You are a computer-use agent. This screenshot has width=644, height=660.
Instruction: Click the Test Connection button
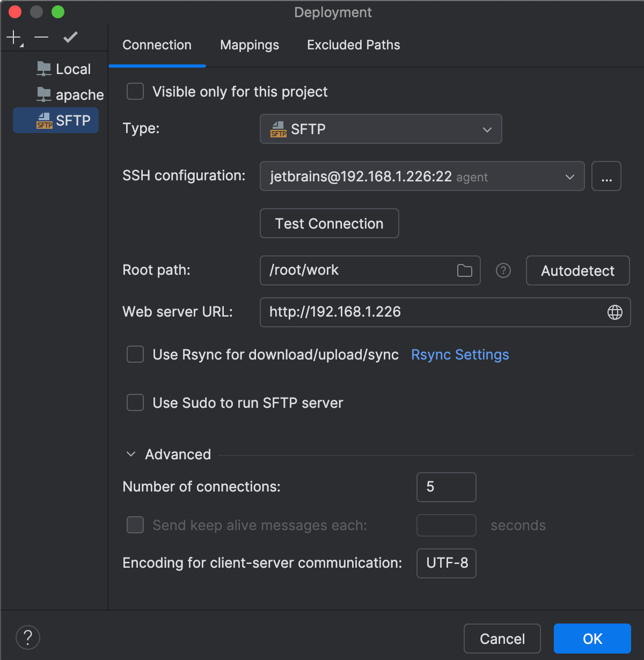pyautogui.click(x=329, y=223)
